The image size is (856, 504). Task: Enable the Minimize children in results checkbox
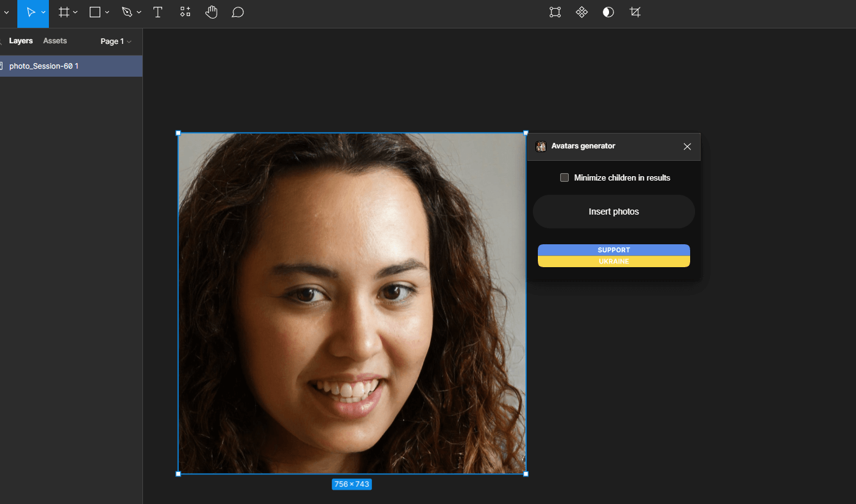564,177
